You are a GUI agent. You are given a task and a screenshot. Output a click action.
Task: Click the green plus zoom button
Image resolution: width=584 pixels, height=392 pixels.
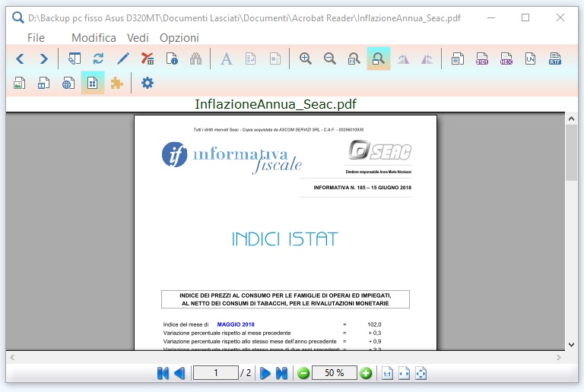coord(366,373)
